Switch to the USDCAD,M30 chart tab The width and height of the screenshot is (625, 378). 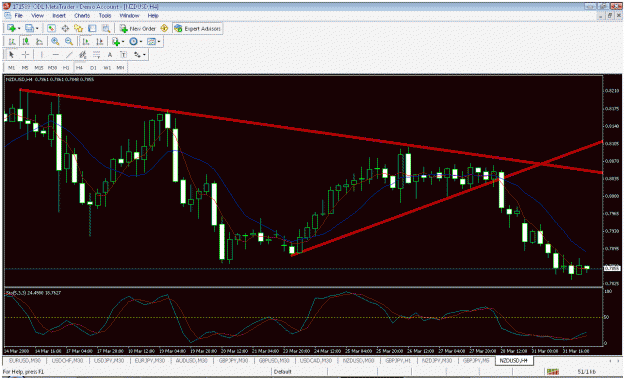click(x=316, y=360)
